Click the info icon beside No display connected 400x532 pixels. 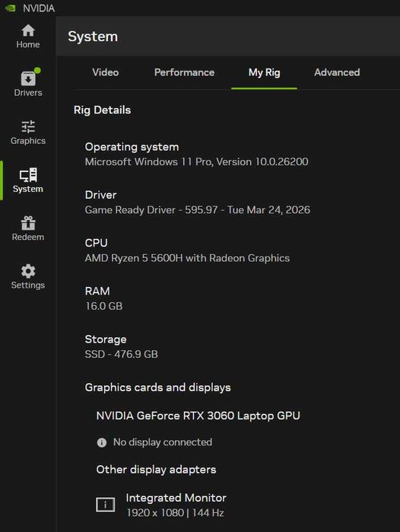pos(102,442)
